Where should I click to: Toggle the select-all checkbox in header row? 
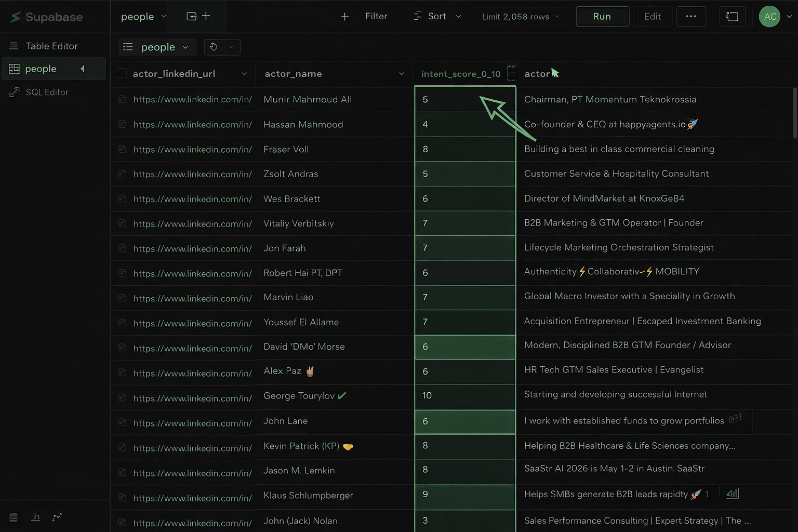pyautogui.click(x=121, y=74)
